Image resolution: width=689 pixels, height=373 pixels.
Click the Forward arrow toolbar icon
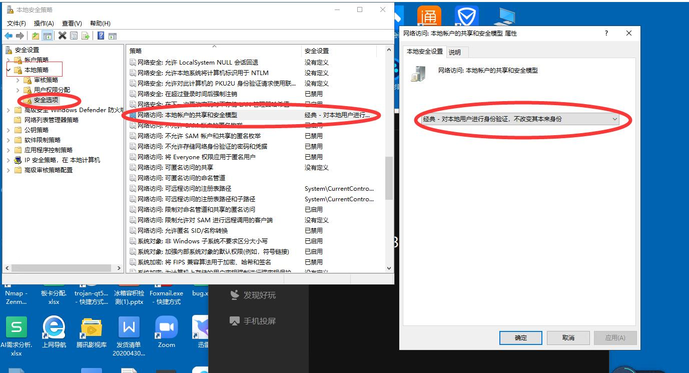(20, 36)
